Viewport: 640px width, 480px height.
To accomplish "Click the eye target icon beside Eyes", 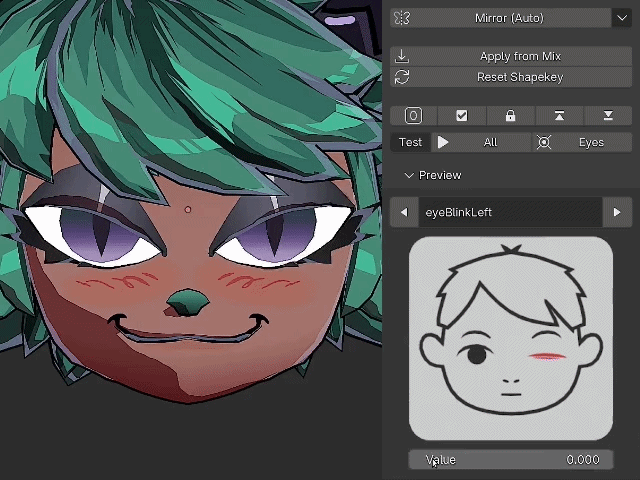I will (544, 142).
